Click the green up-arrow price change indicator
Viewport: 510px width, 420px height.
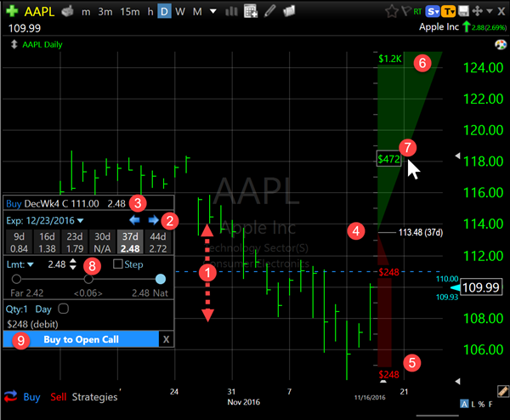[x=467, y=26]
